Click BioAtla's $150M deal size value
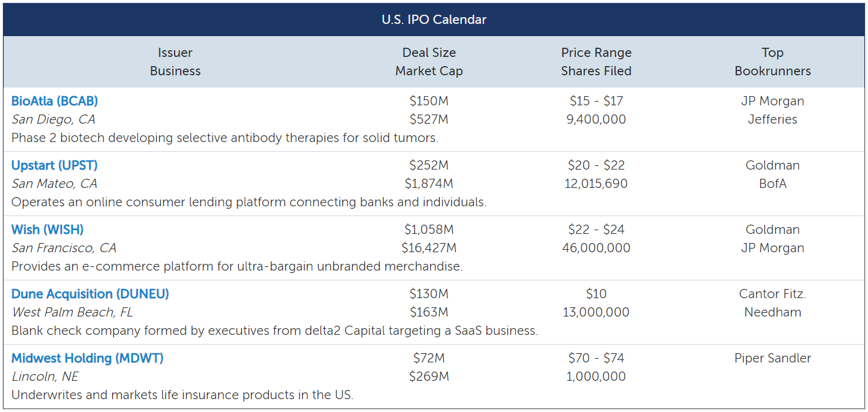 click(429, 101)
